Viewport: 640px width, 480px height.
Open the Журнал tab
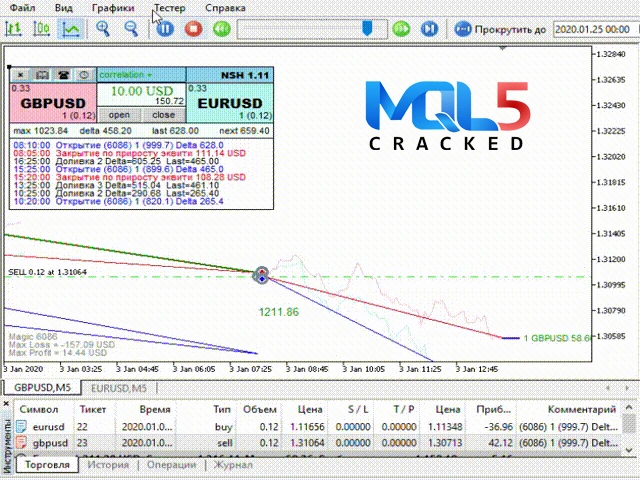tap(233, 464)
